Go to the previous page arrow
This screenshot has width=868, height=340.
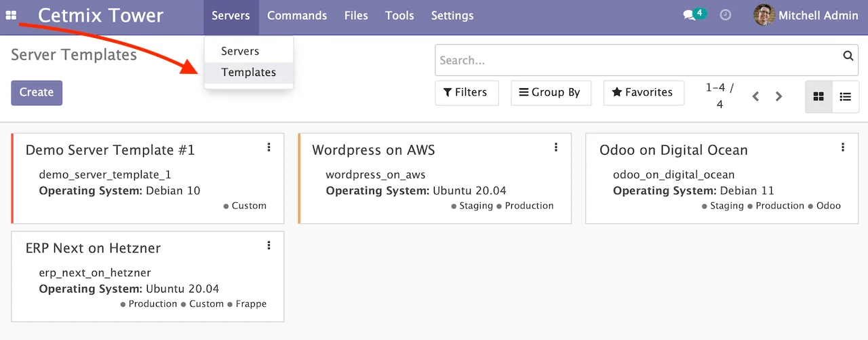tap(755, 96)
